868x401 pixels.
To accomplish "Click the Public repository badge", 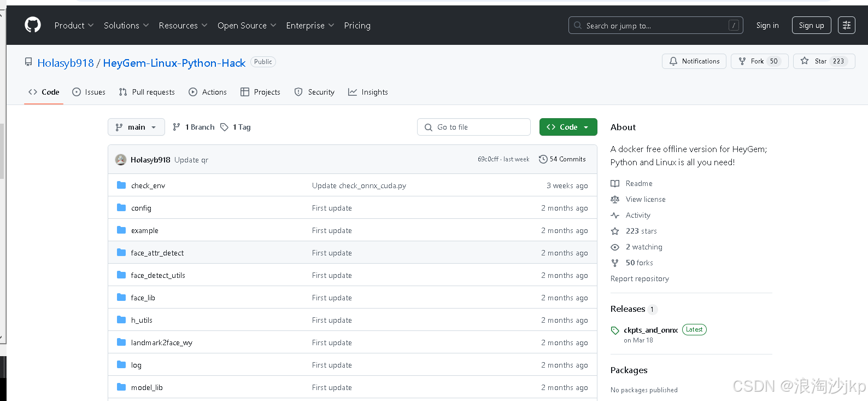I will [263, 62].
